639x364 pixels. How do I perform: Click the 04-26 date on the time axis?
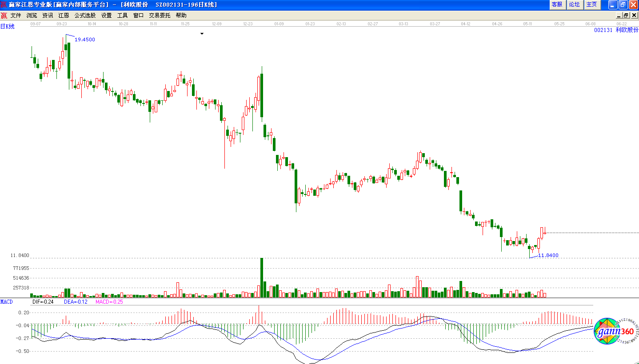pos(497,24)
